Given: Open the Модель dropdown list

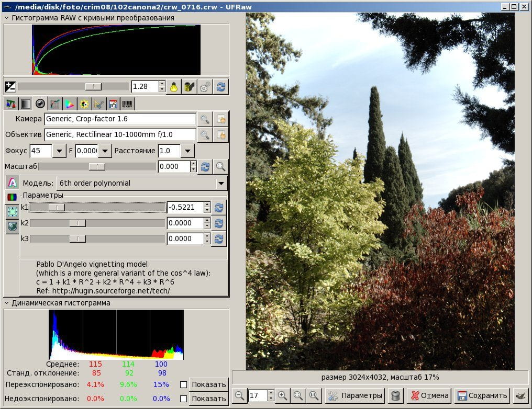Looking at the screenshot, I should pyautogui.click(x=221, y=184).
